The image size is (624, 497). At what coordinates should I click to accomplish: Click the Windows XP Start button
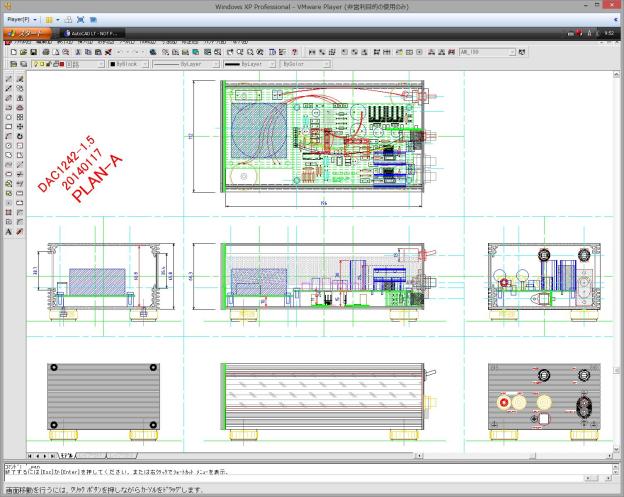click(x=27, y=33)
